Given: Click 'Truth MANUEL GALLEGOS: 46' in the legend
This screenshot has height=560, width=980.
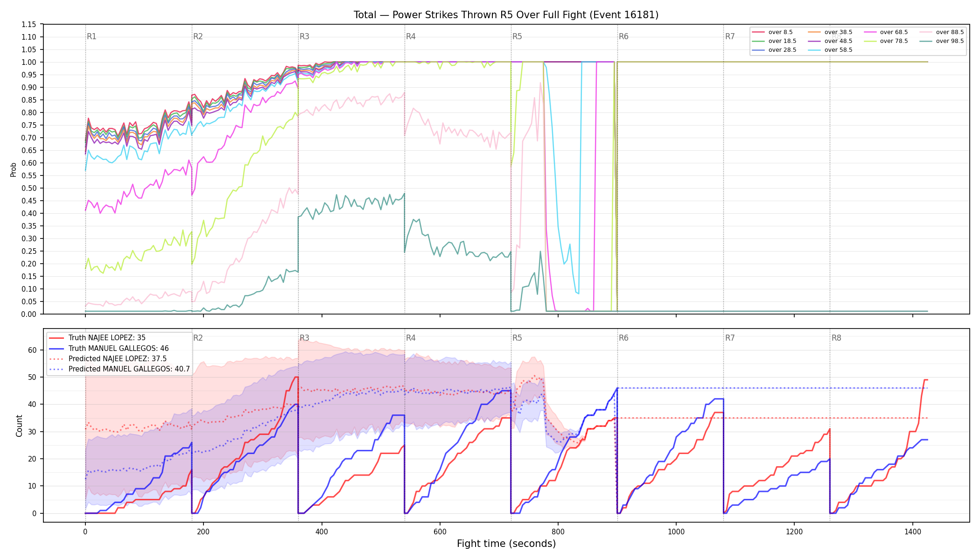Looking at the screenshot, I should (x=109, y=348).
